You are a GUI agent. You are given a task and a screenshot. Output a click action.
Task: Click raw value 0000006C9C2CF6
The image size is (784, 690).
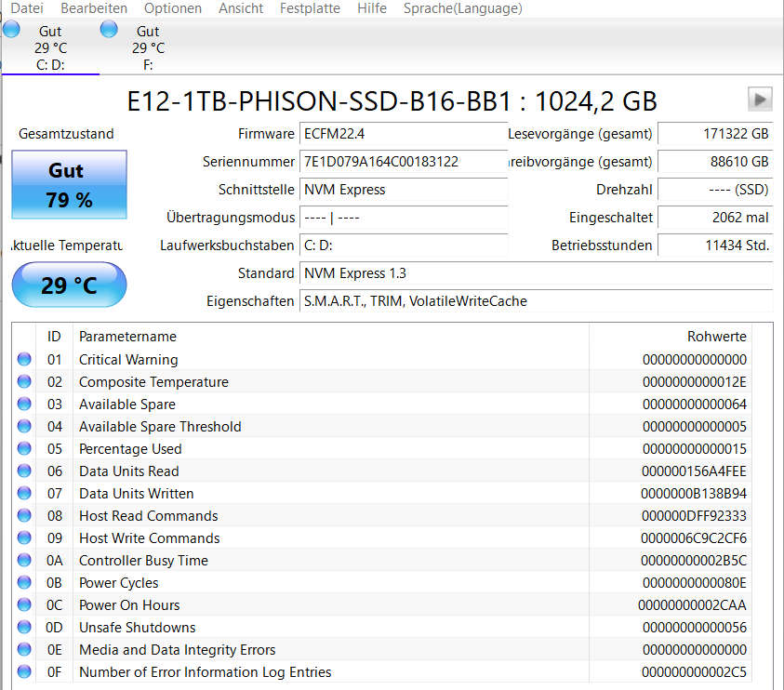(x=694, y=538)
